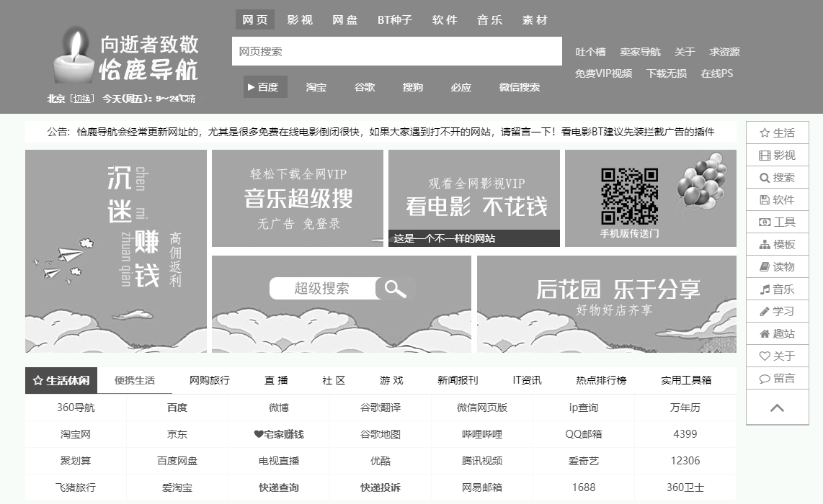Viewport: 823px width, 504px height.
Task: Open the 音乐 music note sidebar item
Action: coord(765,289)
